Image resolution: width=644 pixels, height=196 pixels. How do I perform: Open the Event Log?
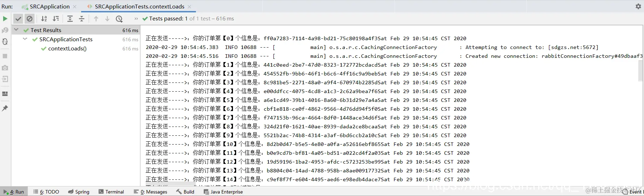[632, 192]
